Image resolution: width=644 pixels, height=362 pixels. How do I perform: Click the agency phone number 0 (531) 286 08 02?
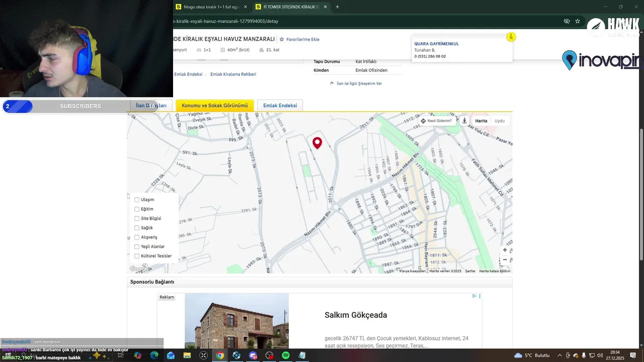click(430, 56)
